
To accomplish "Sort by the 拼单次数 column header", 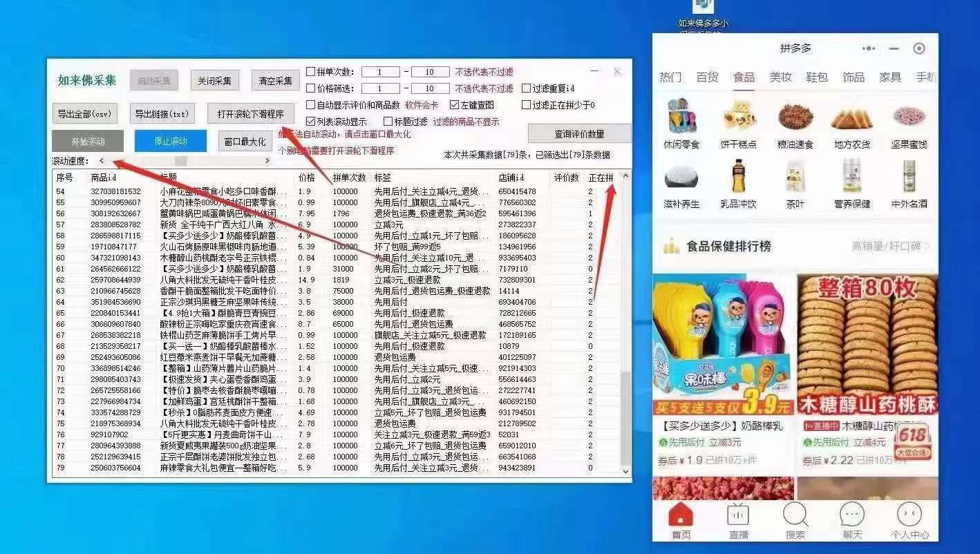I will (350, 178).
